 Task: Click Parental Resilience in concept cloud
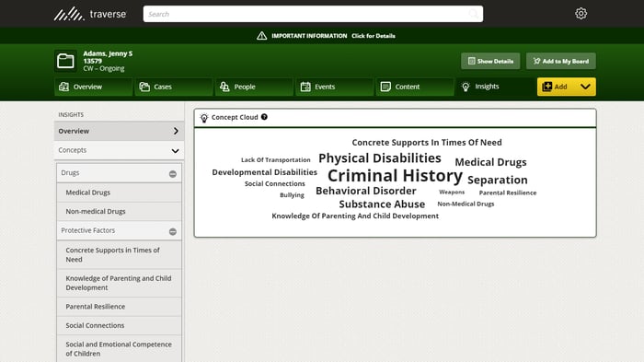pyautogui.click(x=508, y=193)
